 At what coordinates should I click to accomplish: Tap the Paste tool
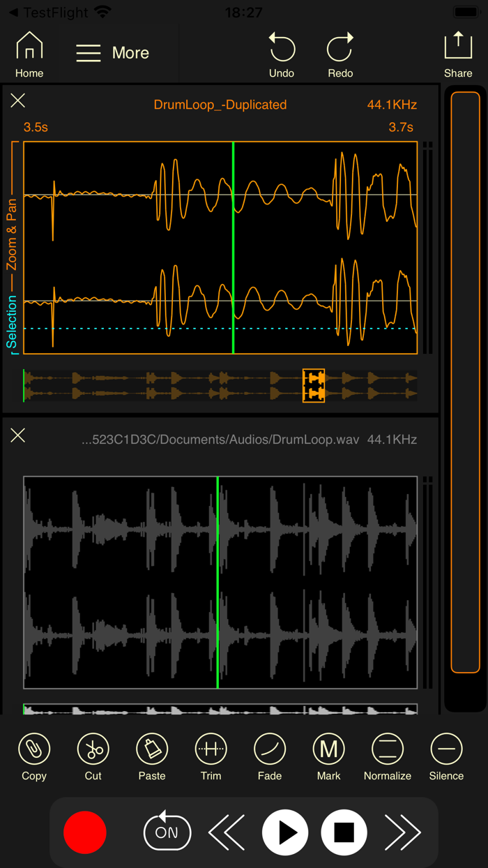pos(152,756)
